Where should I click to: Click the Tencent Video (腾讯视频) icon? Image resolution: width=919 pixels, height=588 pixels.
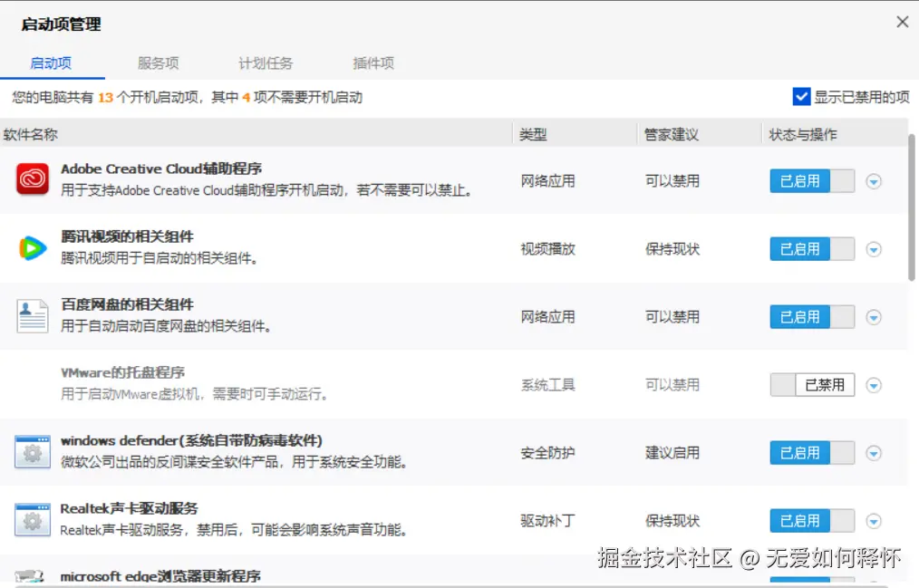33,247
